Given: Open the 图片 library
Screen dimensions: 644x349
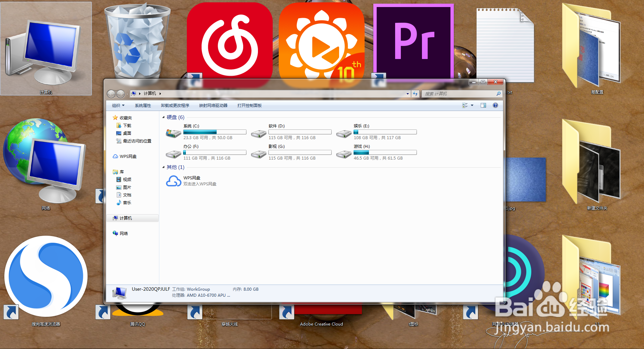Looking at the screenshot, I should pos(123,187).
